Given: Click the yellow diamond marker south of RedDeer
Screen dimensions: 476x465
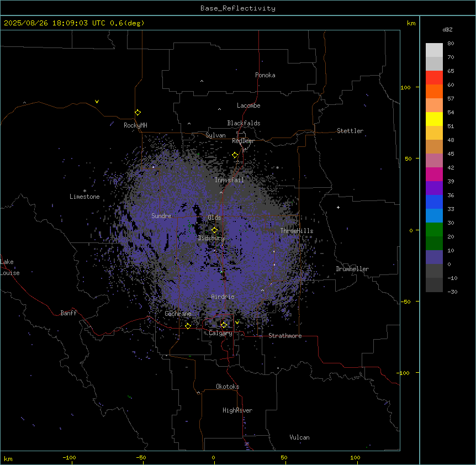Looking at the screenshot, I should point(235,155).
